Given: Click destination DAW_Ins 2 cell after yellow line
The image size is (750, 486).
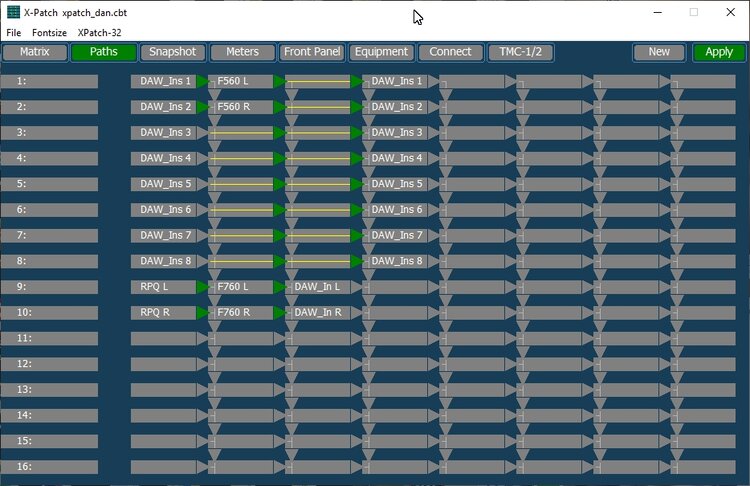Looking at the screenshot, I should 395,107.
